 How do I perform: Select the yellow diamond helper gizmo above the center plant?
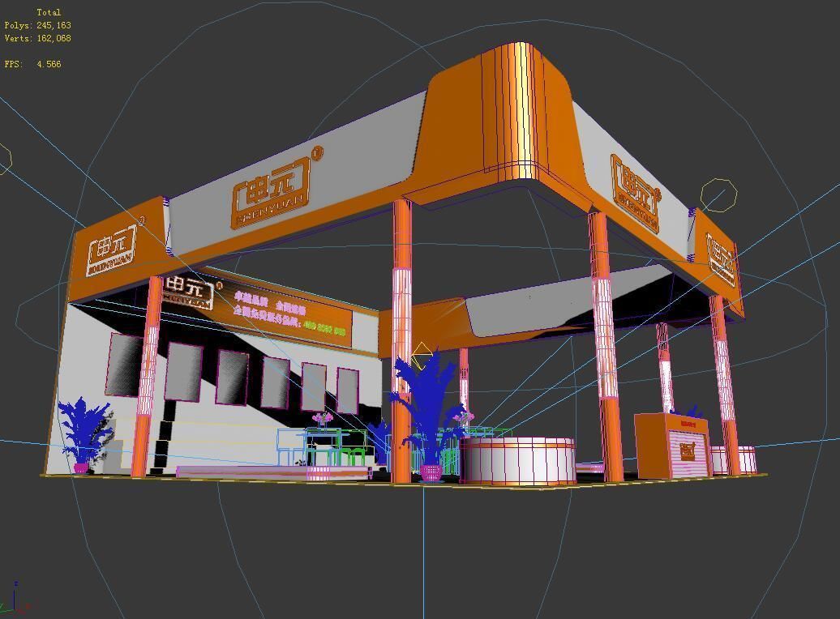422,355
